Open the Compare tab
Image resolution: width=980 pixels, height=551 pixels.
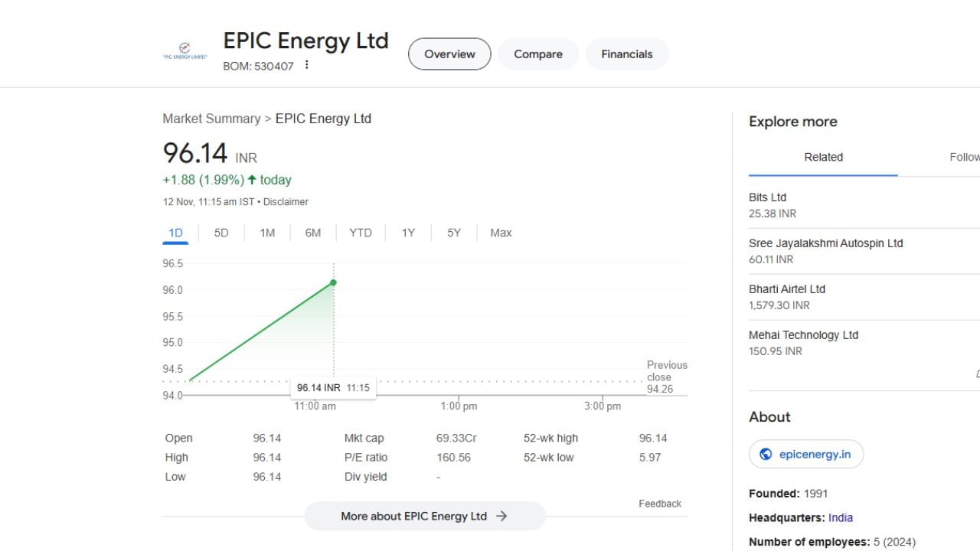coord(538,54)
